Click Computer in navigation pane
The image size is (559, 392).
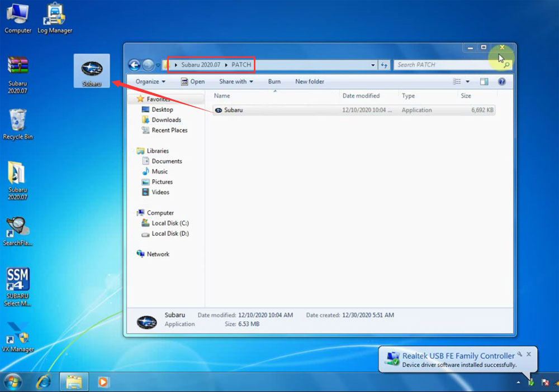160,213
